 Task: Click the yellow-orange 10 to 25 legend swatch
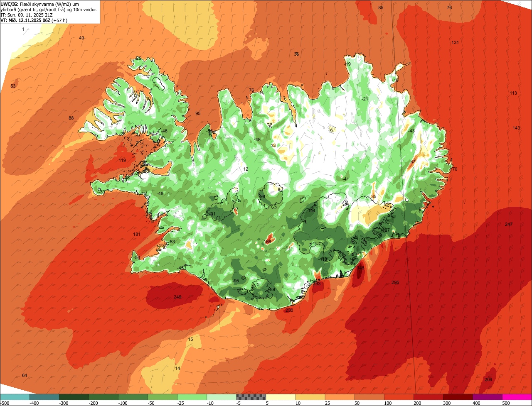tap(310, 397)
